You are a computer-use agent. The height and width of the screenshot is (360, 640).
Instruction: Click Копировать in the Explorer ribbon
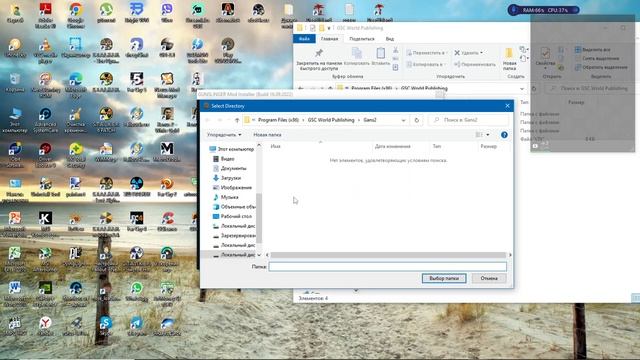tap(357, 57)
